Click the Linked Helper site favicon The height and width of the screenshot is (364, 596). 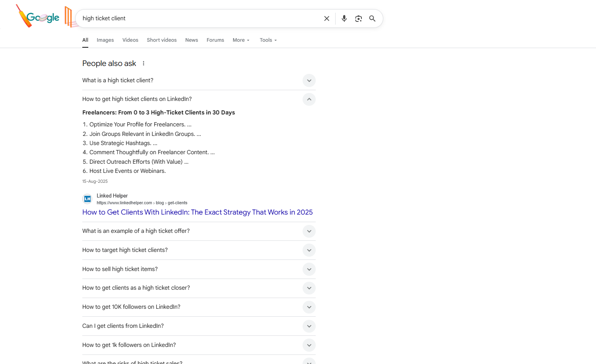point(87,199)
